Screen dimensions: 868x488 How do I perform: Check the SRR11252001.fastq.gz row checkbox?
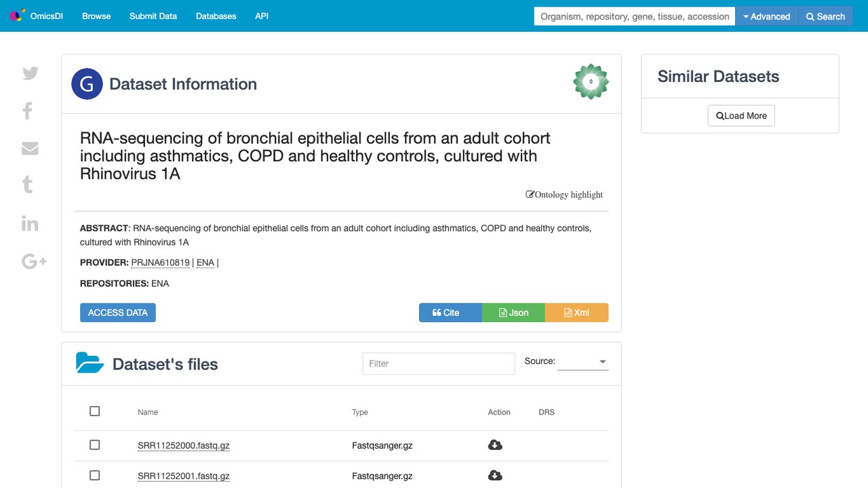[95, 475]
